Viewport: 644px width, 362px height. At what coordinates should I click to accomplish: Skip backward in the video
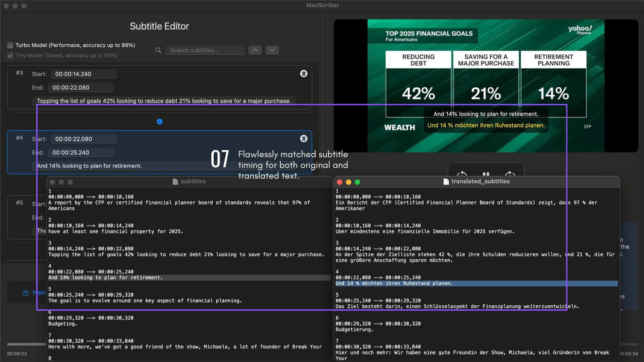point(462,174)
